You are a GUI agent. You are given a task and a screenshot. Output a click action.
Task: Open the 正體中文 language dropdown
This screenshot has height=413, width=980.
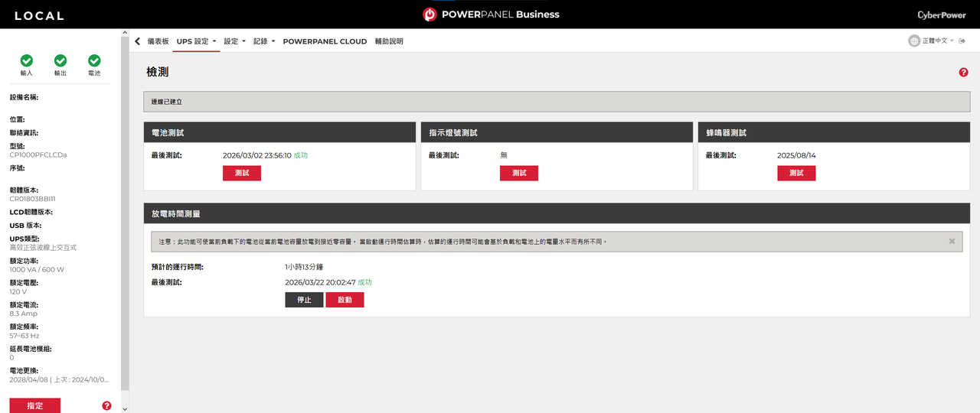pos(938,41)
